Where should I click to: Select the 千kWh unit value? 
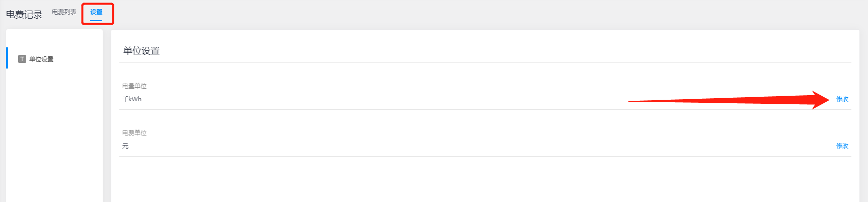pos(132,99)
